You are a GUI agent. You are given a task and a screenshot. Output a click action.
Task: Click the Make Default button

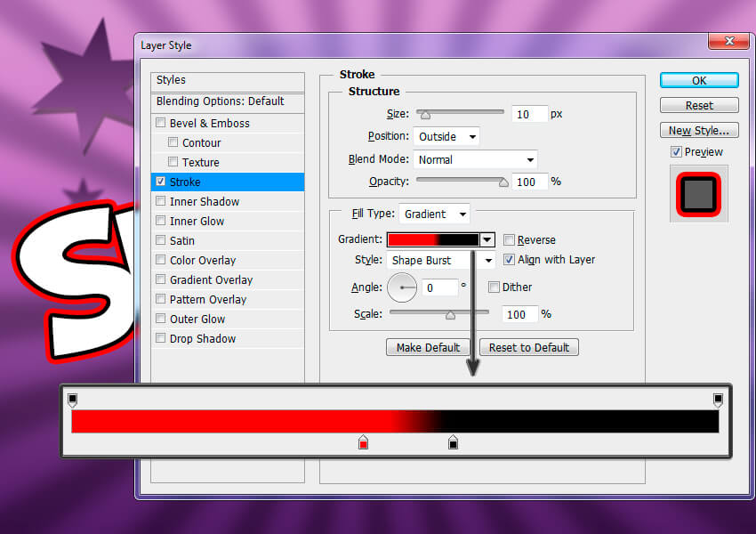click(x=429, y=347)
